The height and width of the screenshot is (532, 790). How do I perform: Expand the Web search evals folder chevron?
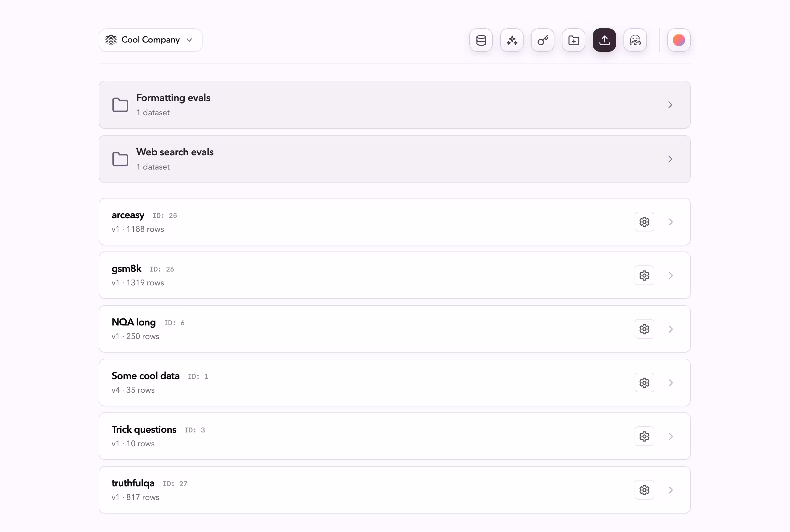pyautogui.click(x=670, y=159)
